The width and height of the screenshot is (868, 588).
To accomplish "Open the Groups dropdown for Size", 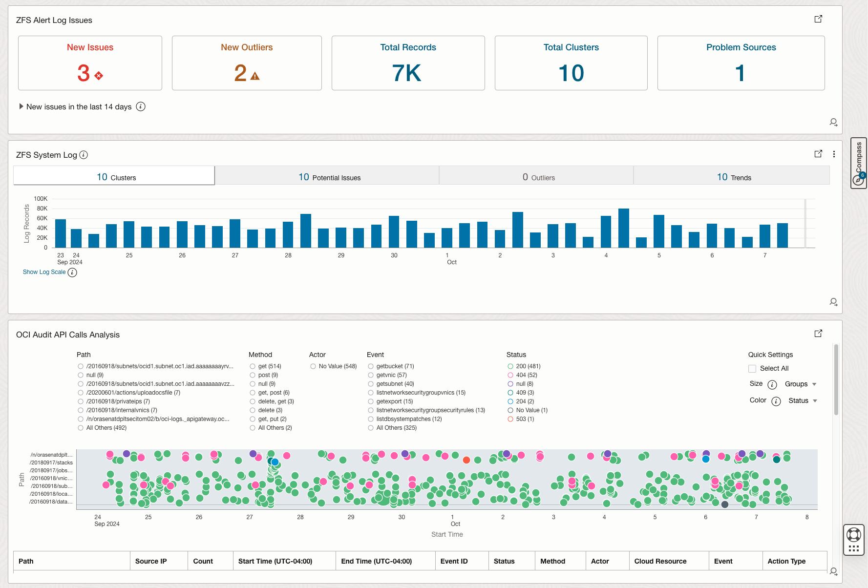I will point(800,384).
